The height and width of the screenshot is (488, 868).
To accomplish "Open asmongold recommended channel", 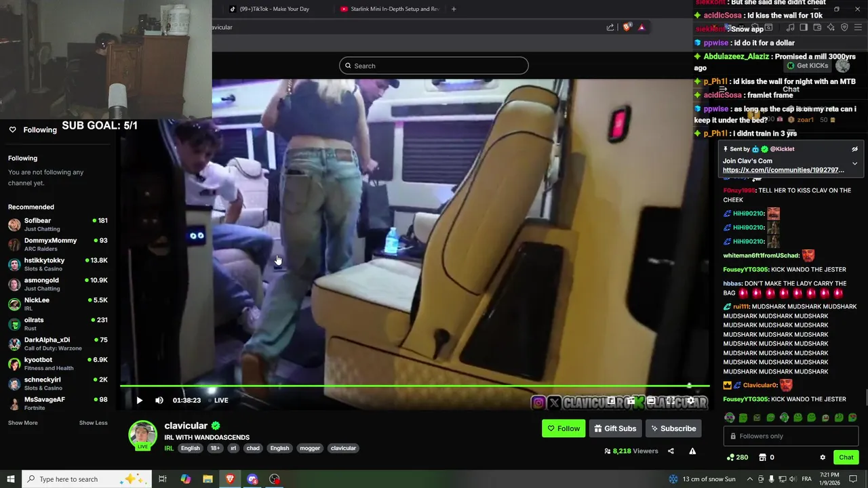I will click(x=58, y=284).
